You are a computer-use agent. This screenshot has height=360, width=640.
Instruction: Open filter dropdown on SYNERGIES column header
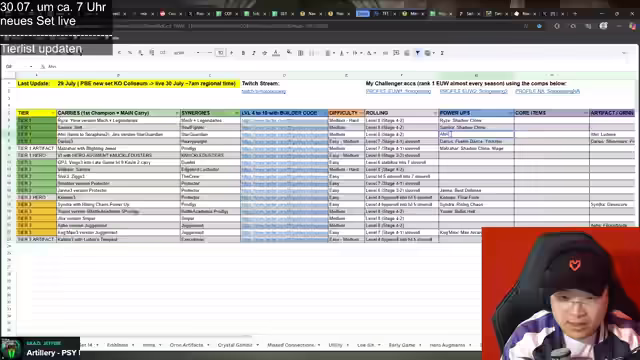point(237,113)
